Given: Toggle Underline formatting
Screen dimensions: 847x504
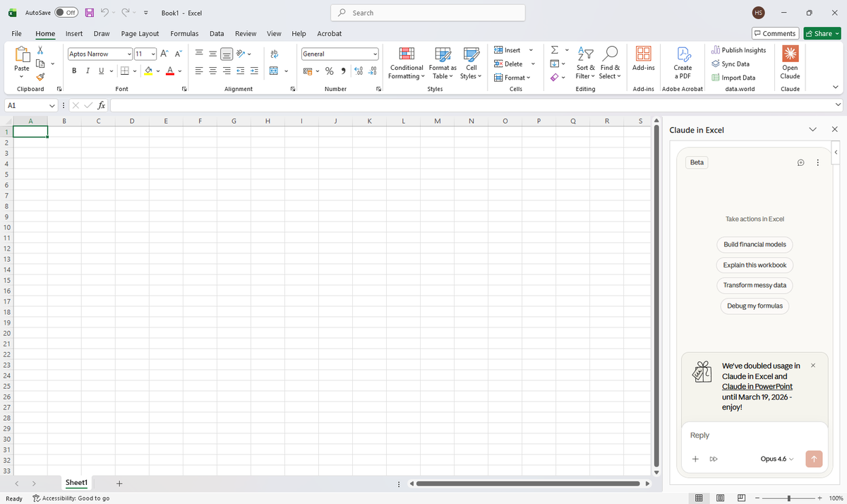Looking at the screenshot, I should 101,71.
